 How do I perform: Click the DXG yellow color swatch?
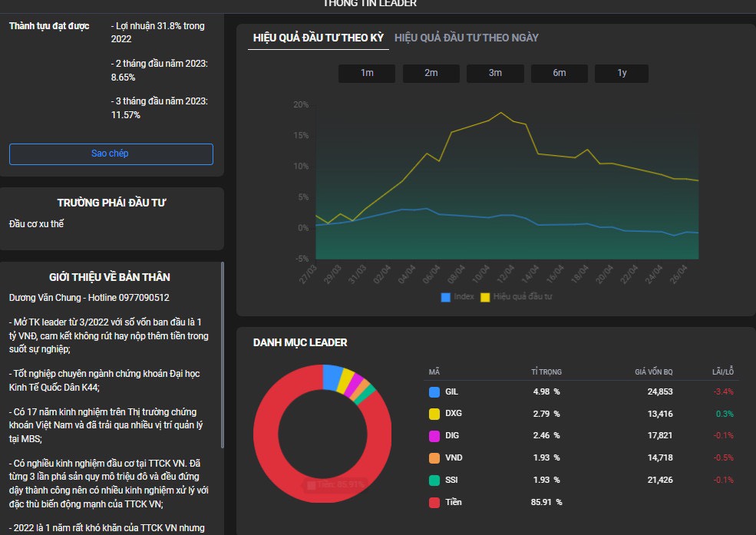(434, 414)
